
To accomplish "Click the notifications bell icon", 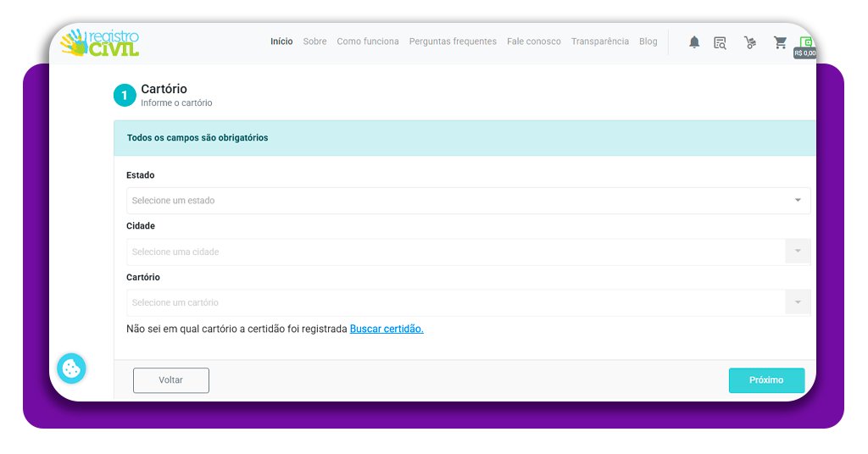I will pos(694,42).
